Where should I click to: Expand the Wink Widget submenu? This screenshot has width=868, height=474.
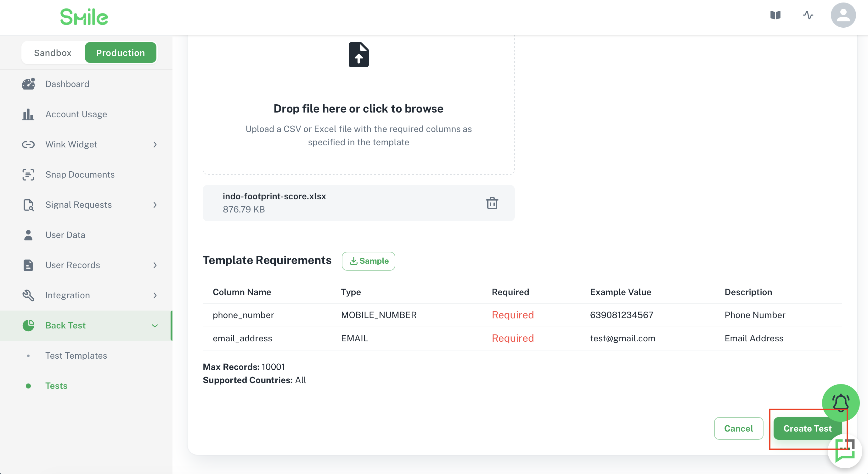click(155, 144)
